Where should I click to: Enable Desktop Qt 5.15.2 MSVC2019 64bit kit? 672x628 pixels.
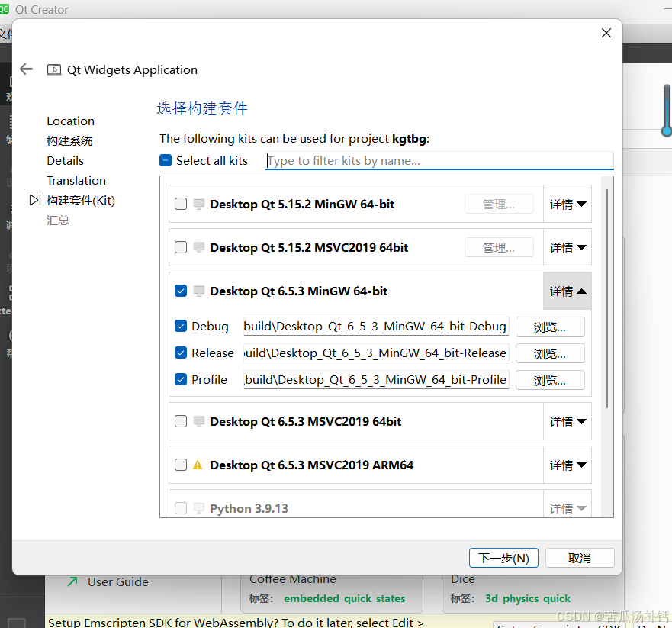181,247
